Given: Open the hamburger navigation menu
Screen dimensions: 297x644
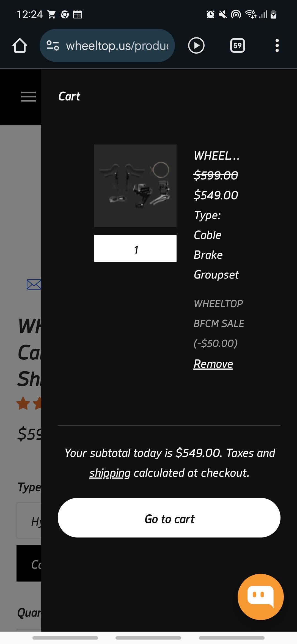Looking at the screenshot, I should point(28,97).
